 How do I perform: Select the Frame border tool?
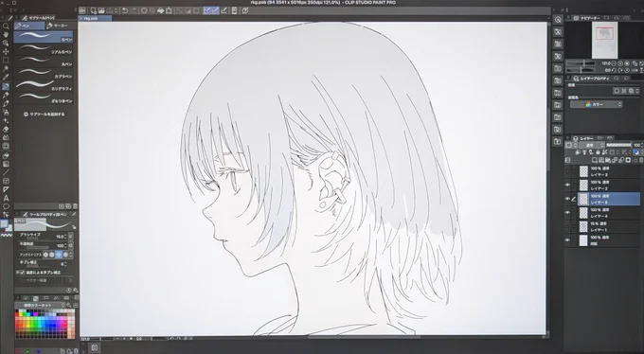[x=6, y=181]
